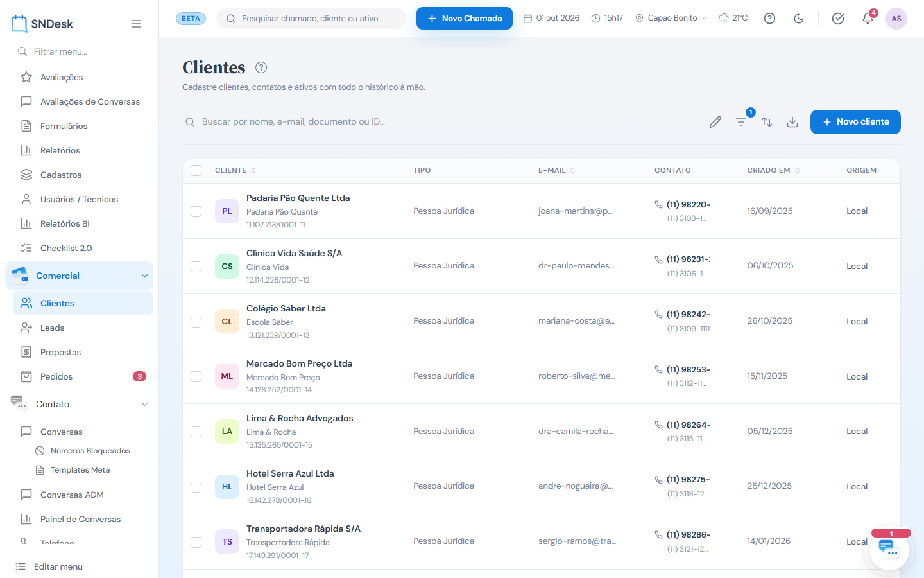Collapse the Contato menu section chevron
Image resolution: width=924 pixels, height=578 pixels.
(x=144, y=404)
